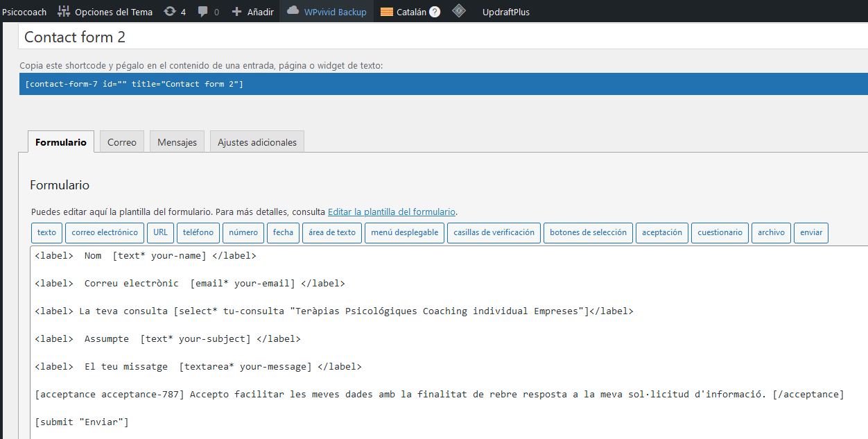Open the UpdraftPlus menu
868x439 pixels.
point(506,12)
